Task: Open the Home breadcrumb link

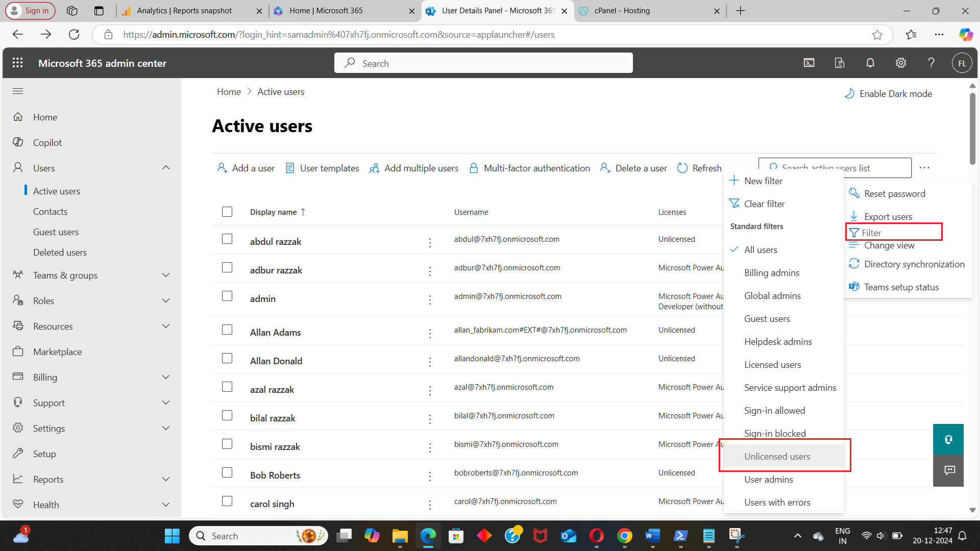Action: [229, 92]
